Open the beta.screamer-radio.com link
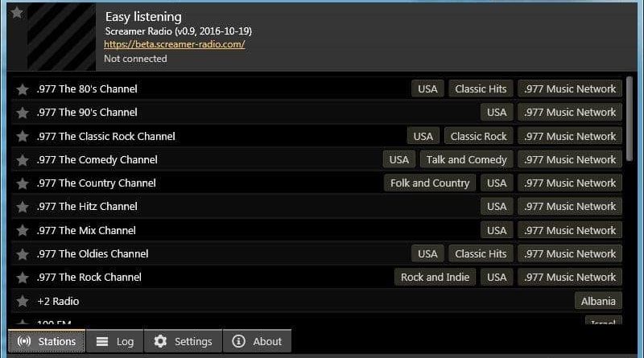644x358 pixels. [174, 44]
